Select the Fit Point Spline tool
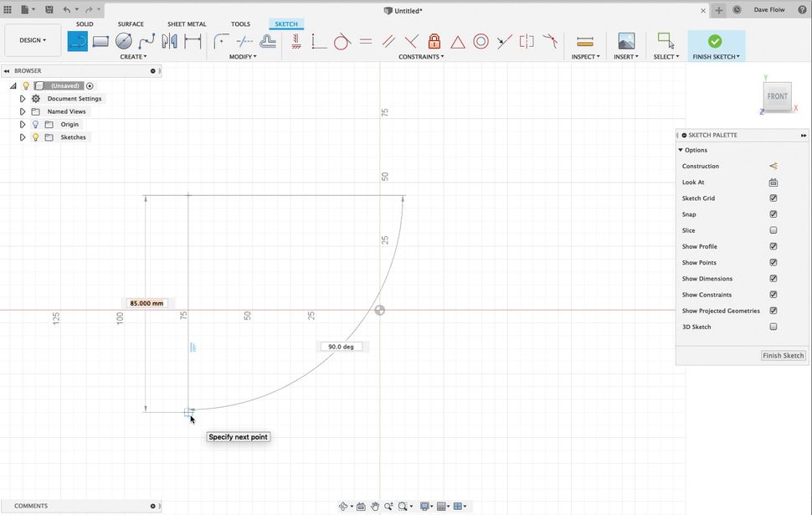 (146, 41)
